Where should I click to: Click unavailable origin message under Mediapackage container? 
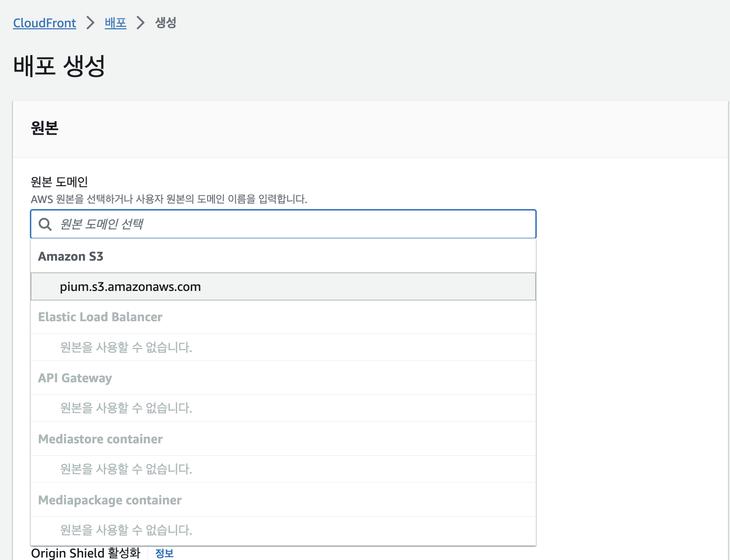point(126,530)
